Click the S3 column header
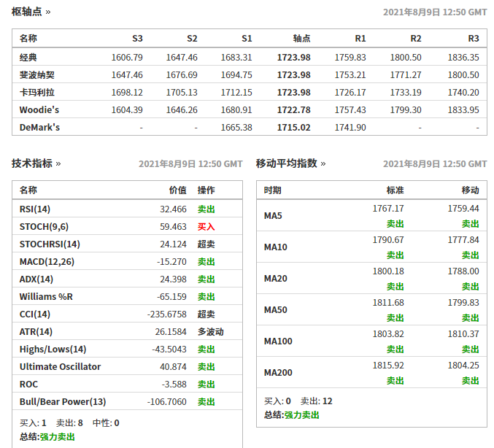This screenshot has width=494, height=448. pyautogui.click(x=137, y=39)
